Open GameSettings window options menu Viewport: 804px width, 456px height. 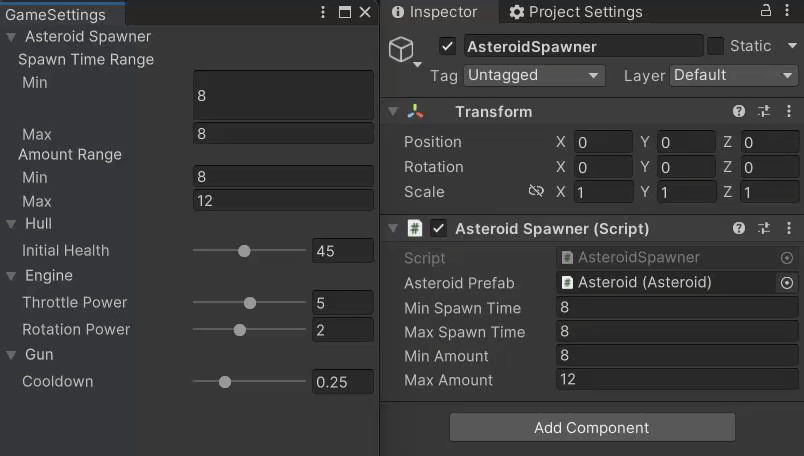click(323, 12)
